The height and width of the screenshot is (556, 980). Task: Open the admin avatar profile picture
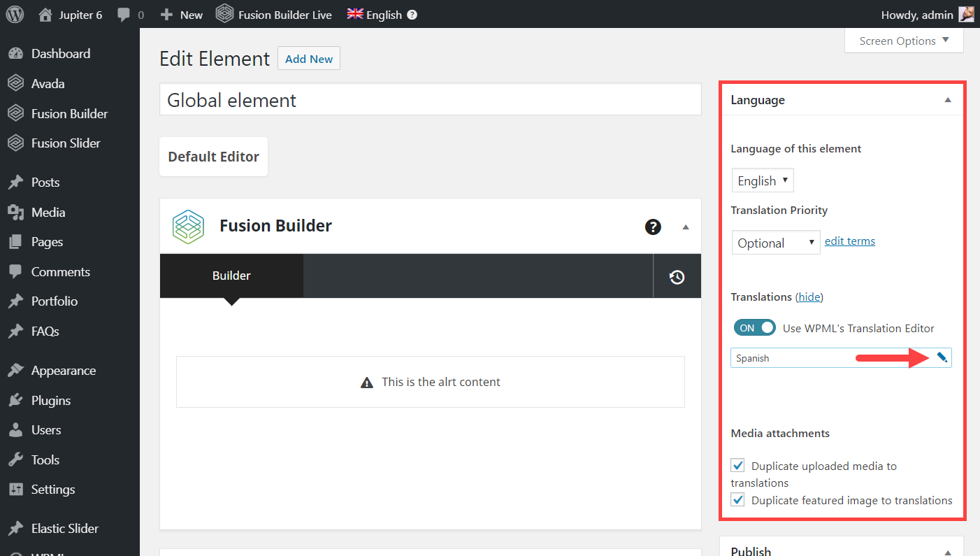tap(966, 14)
